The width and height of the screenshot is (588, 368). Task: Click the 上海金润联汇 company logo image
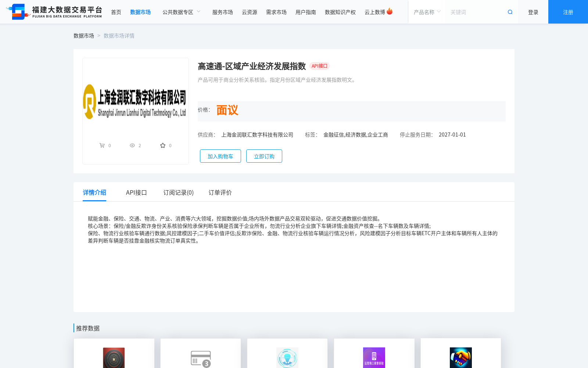click(135, 102)
